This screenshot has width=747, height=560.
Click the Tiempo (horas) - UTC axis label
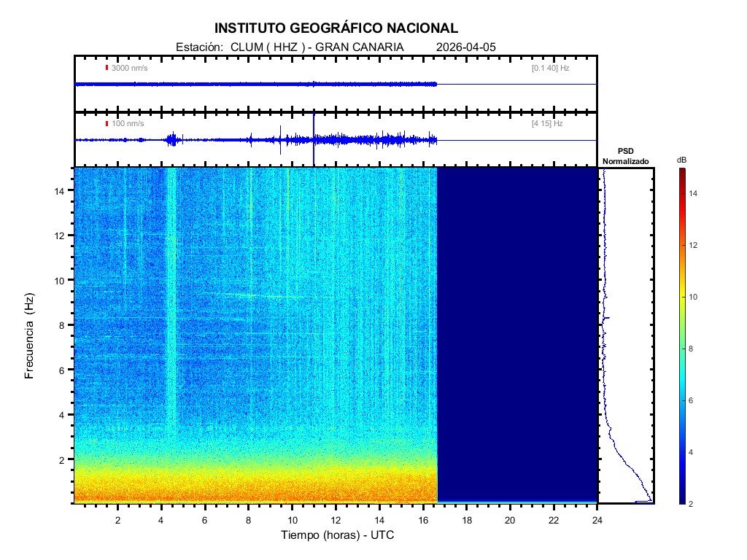(x=338, y=535)
